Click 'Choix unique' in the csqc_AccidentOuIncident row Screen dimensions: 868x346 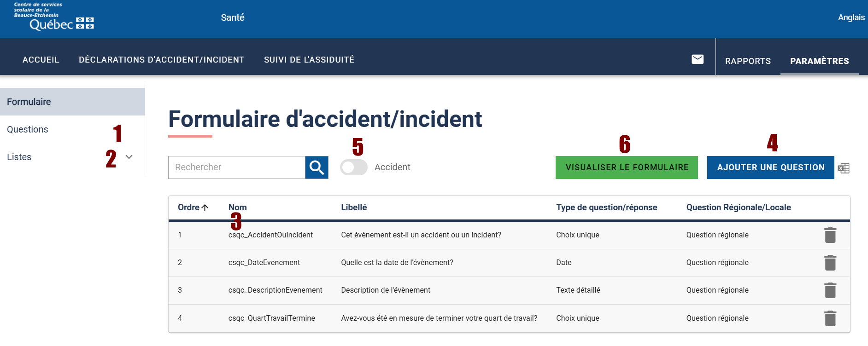click(578, 235)
